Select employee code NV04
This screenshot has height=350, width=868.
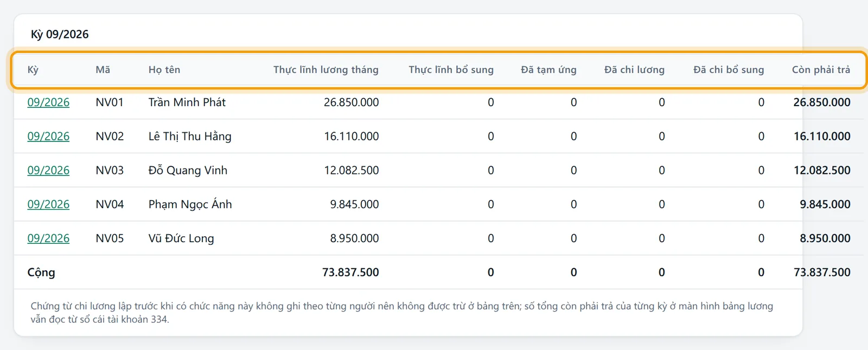(x=110, y=205)
